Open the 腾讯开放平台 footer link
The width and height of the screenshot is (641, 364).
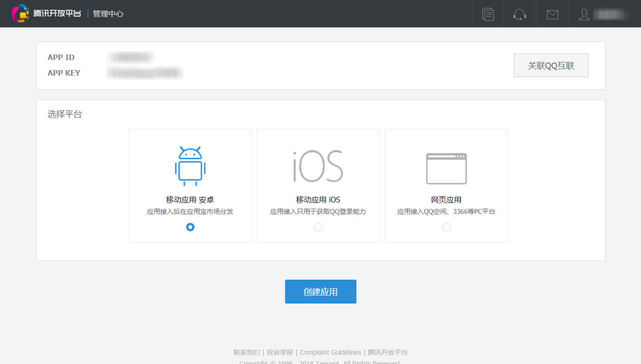click(388, 352)
